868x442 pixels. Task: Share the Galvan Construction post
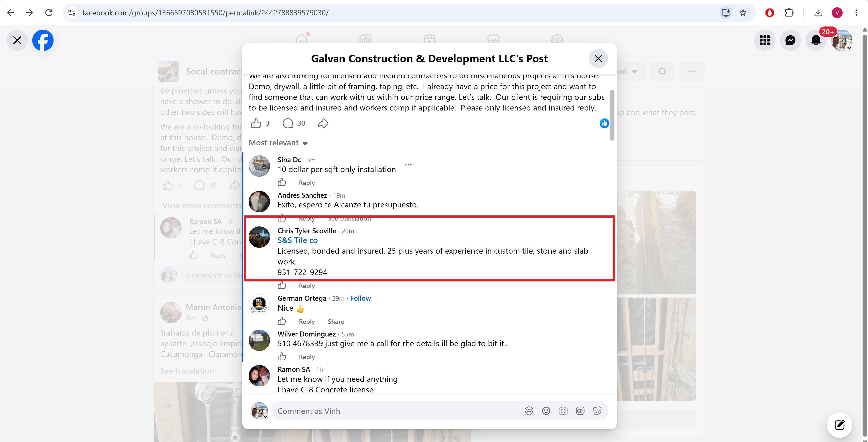[x=323, y=123]
